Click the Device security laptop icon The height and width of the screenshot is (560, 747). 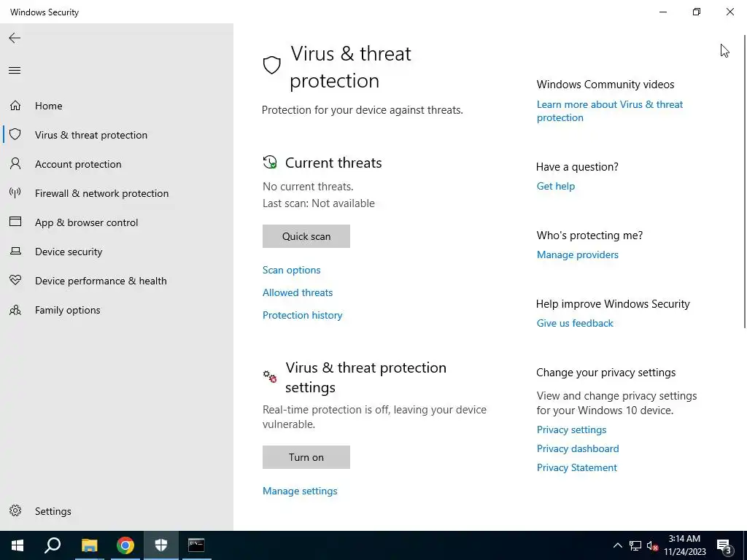(x=15, y=251)
